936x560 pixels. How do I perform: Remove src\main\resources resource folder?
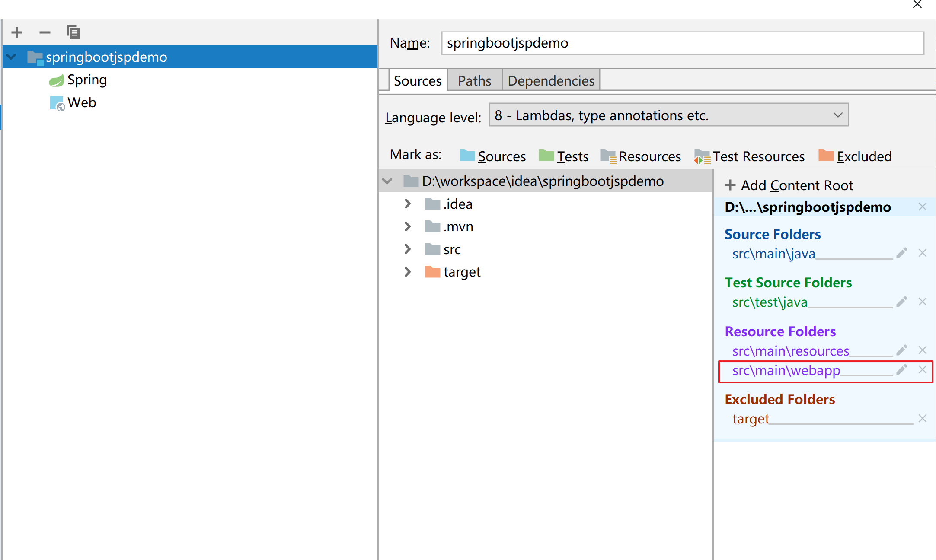pyautogui.click(x=922, y=350)
